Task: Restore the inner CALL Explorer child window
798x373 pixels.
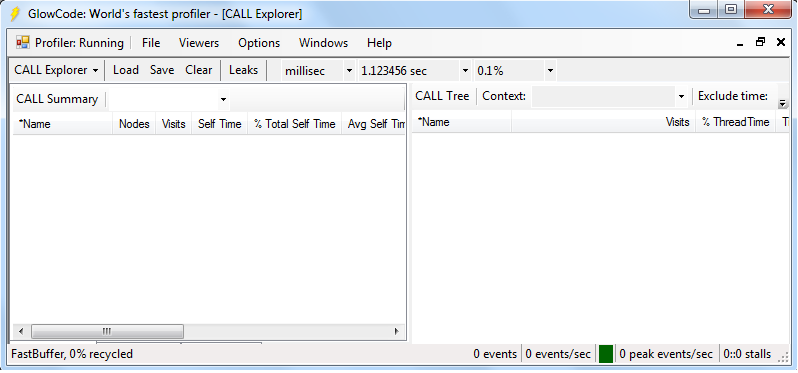Action: (x=760, y=42)
